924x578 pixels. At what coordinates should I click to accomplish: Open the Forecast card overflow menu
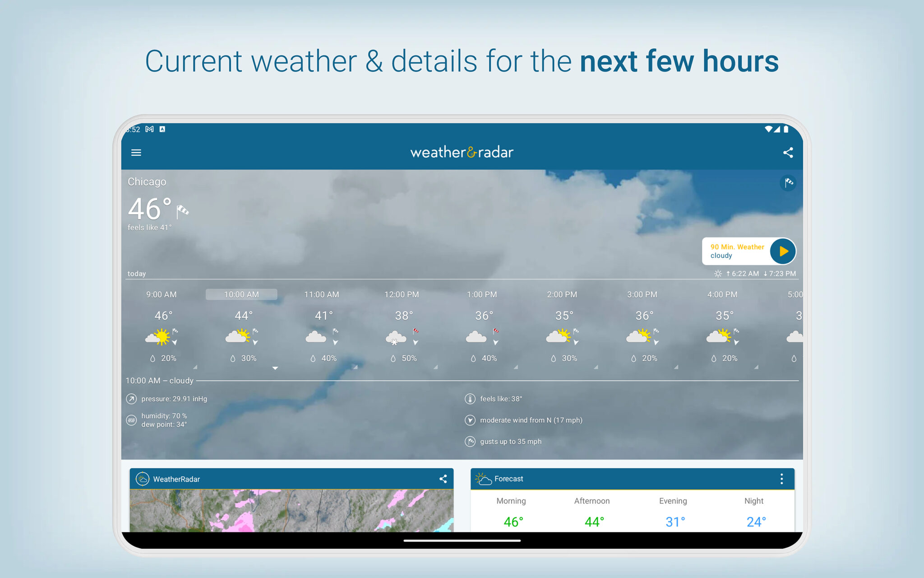(x=781, y=479)
